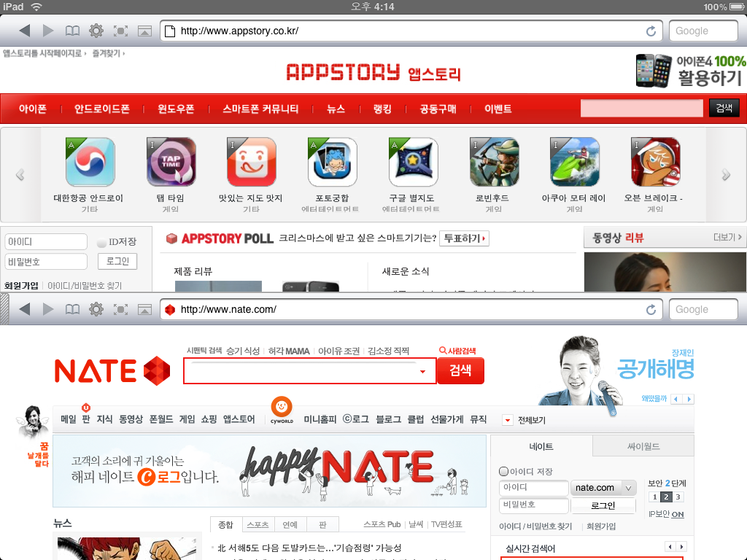Open the 동영상 리뷰 video thumbnail
The image size is (747, 560).
[x=665, y=272]
